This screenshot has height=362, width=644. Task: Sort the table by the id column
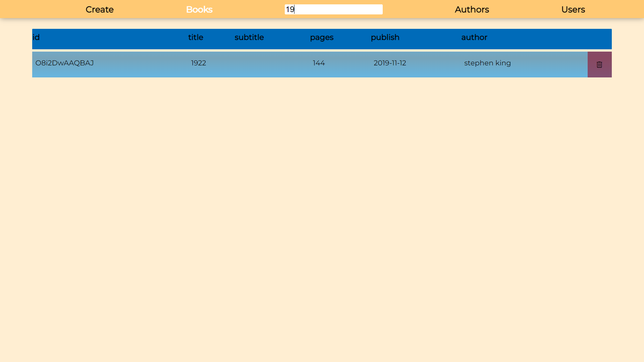pos(37,37)
